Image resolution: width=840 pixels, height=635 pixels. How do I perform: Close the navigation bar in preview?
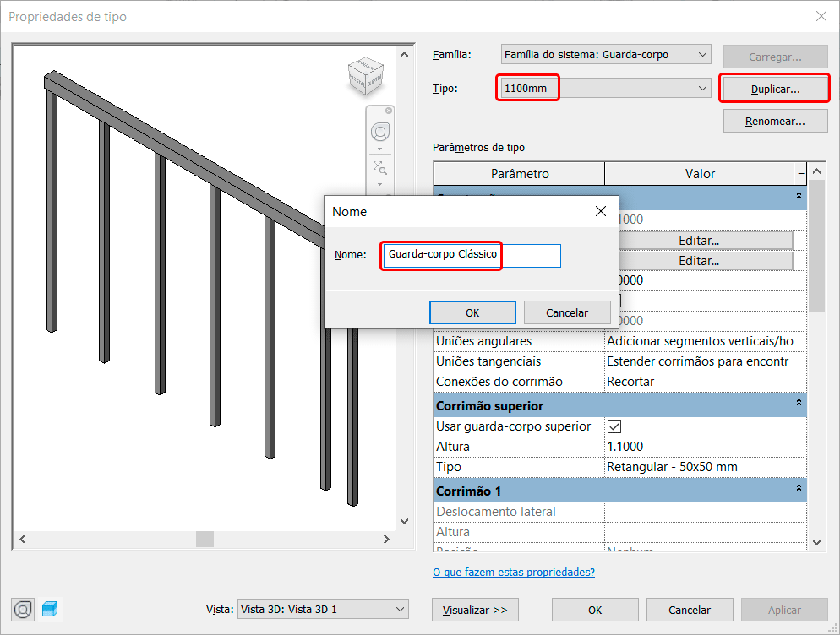(x=389, y=111)
